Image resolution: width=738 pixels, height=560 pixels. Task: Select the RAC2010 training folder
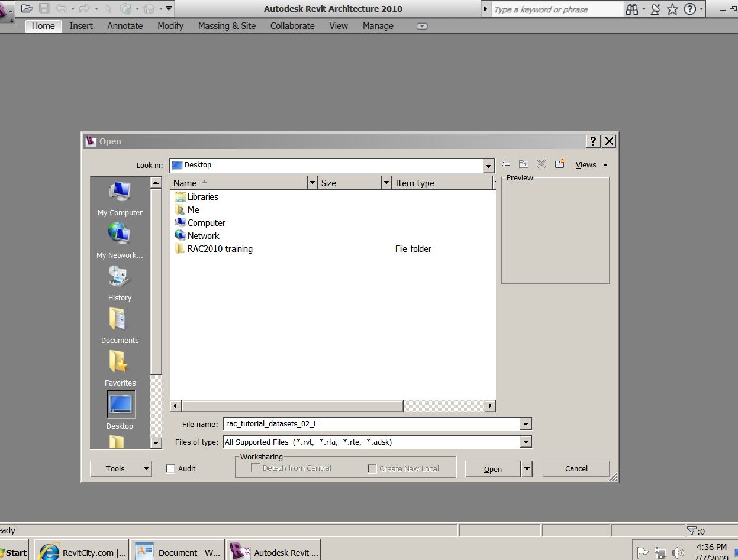[214, 249]
